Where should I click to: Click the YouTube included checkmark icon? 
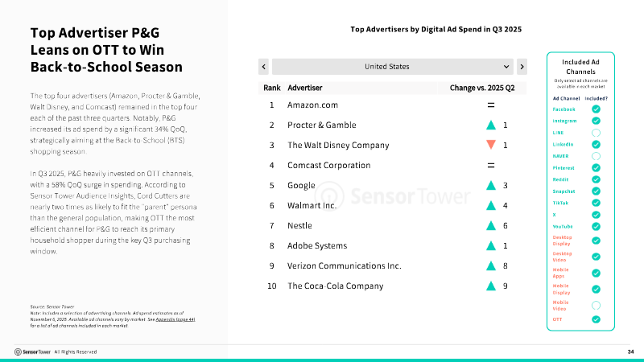596,226
